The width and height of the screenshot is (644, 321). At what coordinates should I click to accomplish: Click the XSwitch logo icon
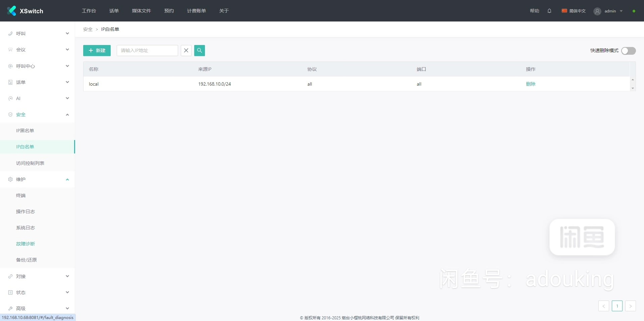[x=12, y=11]
